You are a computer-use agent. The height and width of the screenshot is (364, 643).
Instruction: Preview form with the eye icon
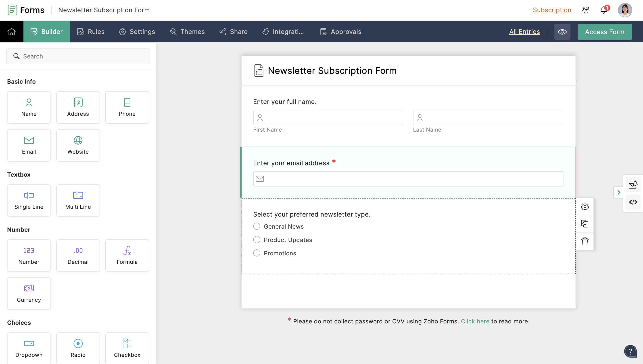point(562,32)
